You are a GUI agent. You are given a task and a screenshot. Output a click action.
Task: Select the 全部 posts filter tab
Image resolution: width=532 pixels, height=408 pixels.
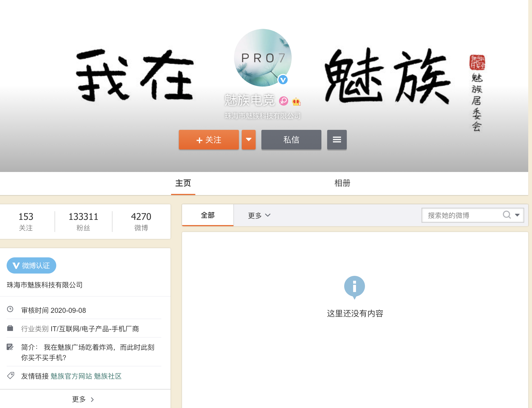click(x=207, y=215)
